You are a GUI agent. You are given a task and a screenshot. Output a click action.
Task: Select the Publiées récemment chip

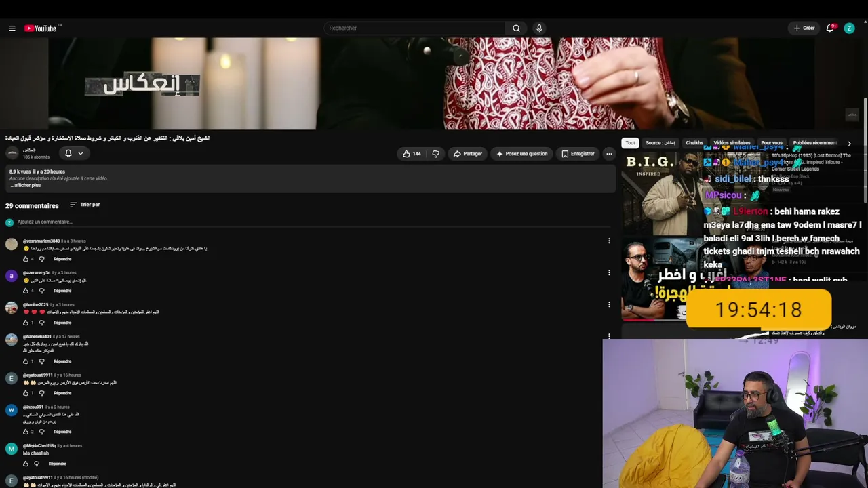814,143
